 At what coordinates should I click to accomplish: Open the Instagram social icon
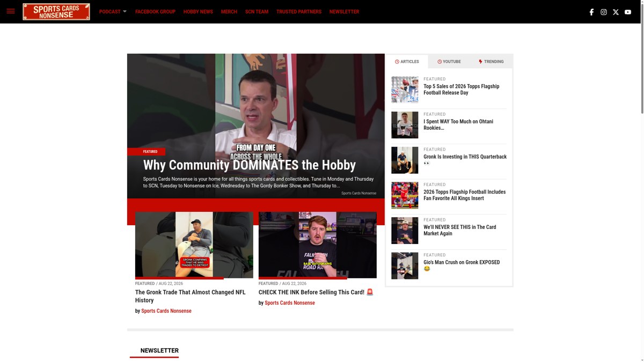click(604, 12)
